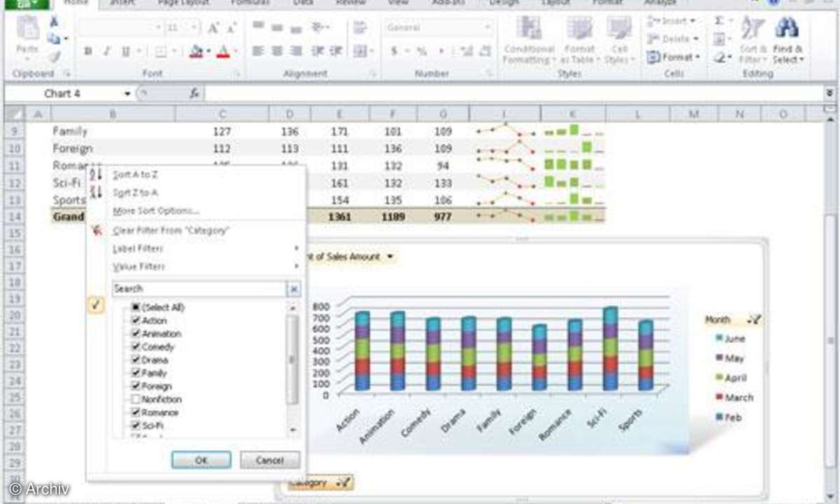Click the Copy icon

53,38
